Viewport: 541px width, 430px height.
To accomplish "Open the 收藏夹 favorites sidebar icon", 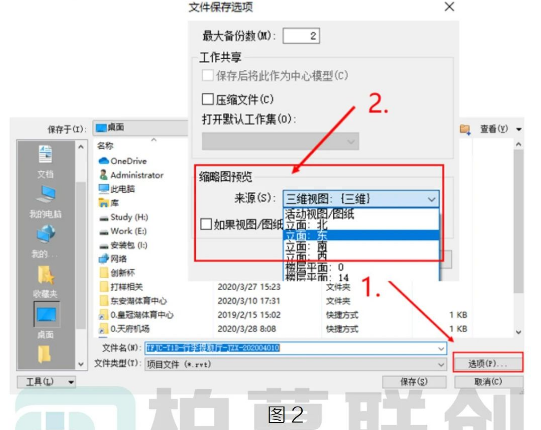I will coord(46,275).
